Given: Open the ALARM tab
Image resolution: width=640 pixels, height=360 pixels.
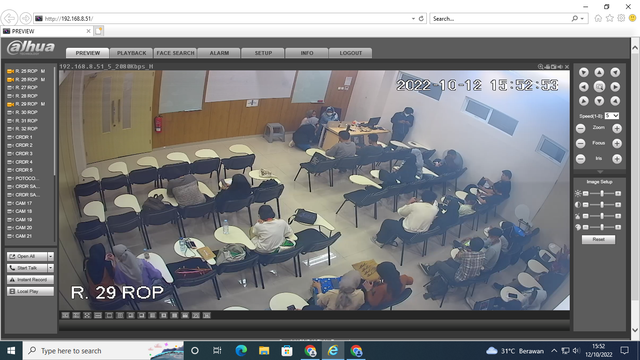Looking at the screenshot, I should pyautogui.click(x=219, y=53).
